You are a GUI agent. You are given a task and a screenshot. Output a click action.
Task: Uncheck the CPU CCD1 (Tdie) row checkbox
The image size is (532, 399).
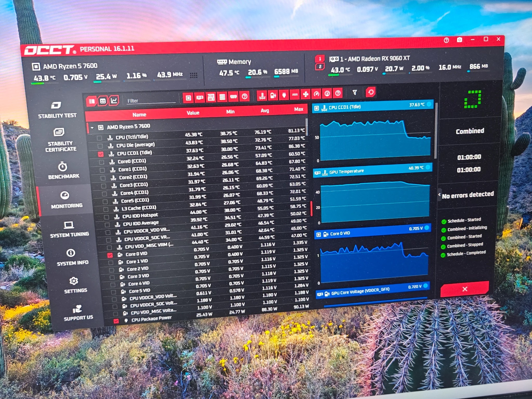[x=101, y=154]
